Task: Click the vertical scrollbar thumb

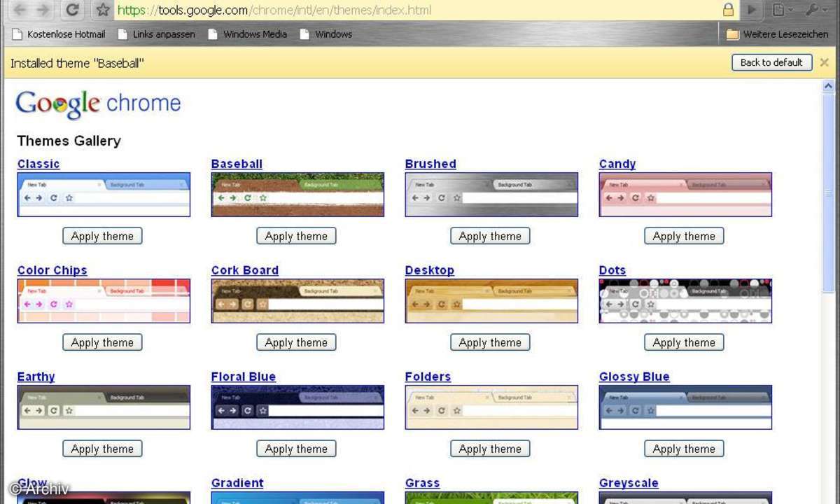Action: pos(829,193)
